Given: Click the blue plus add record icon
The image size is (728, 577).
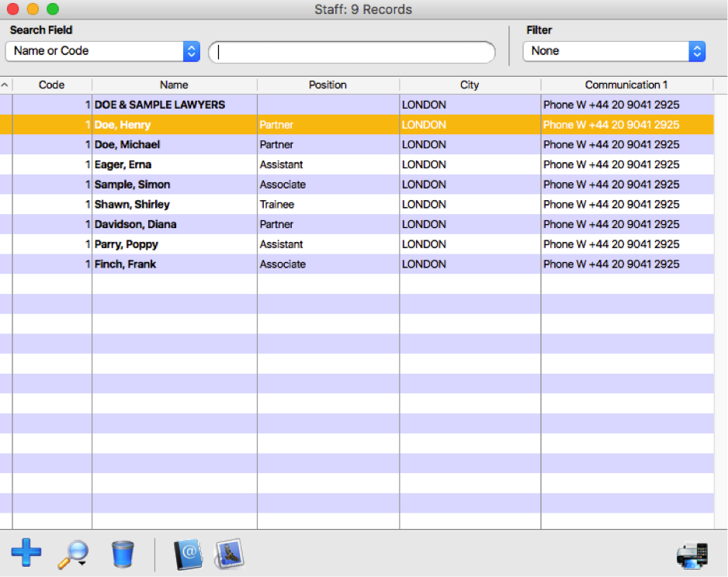Looking at the screenshot, I should 26,554.
